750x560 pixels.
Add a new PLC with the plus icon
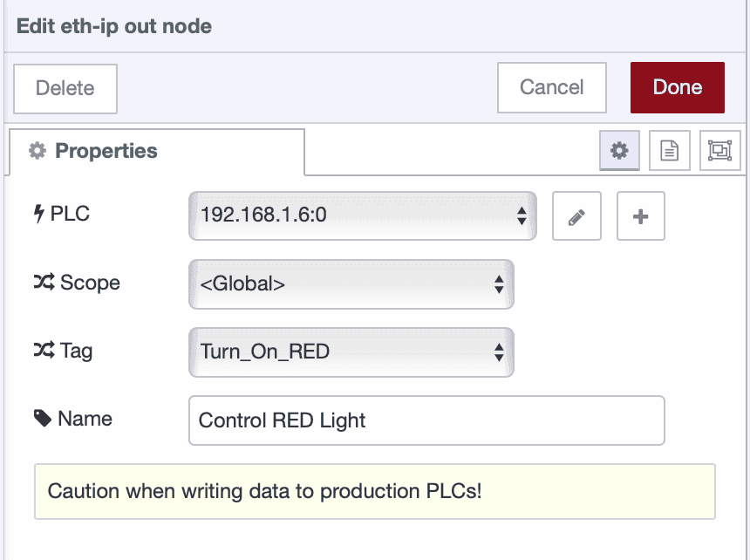[x=640, y=215]
